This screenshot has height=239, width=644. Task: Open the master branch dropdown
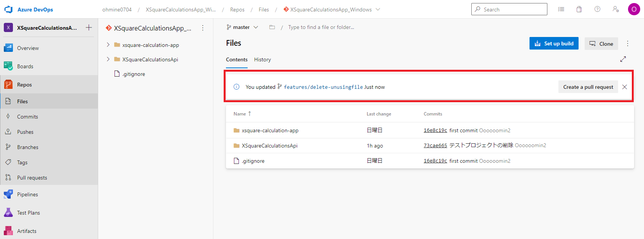pyautogui.click(x=242, y=27)
